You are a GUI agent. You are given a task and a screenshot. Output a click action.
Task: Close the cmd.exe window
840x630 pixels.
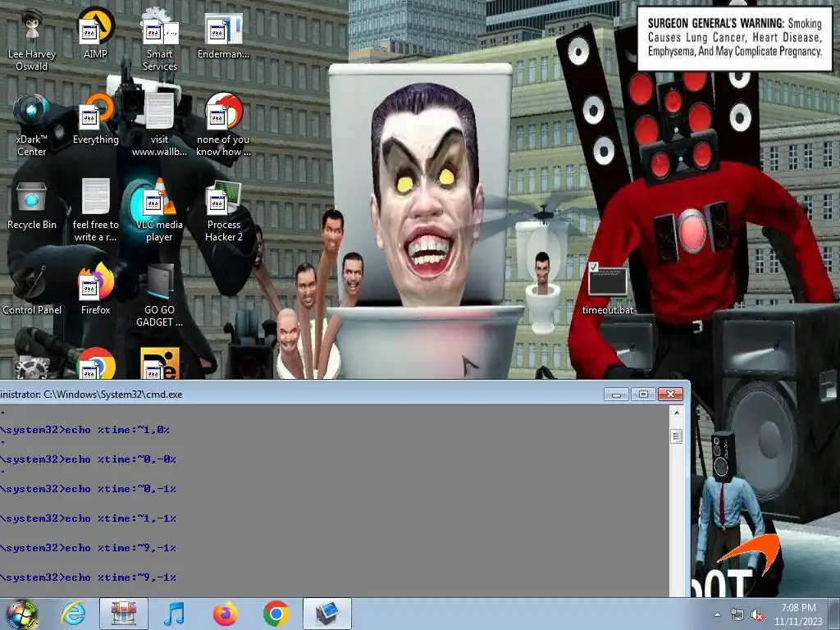tap(670, 395)
